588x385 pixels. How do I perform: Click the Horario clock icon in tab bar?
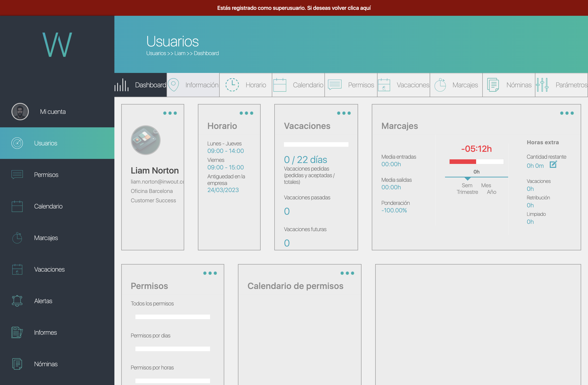point(232,85)
